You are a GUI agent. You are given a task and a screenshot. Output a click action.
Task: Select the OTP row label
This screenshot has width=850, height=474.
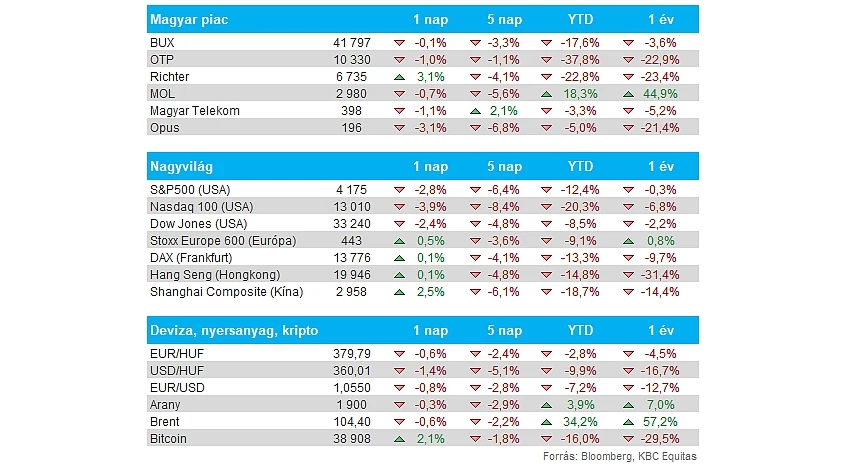point(162,60)
